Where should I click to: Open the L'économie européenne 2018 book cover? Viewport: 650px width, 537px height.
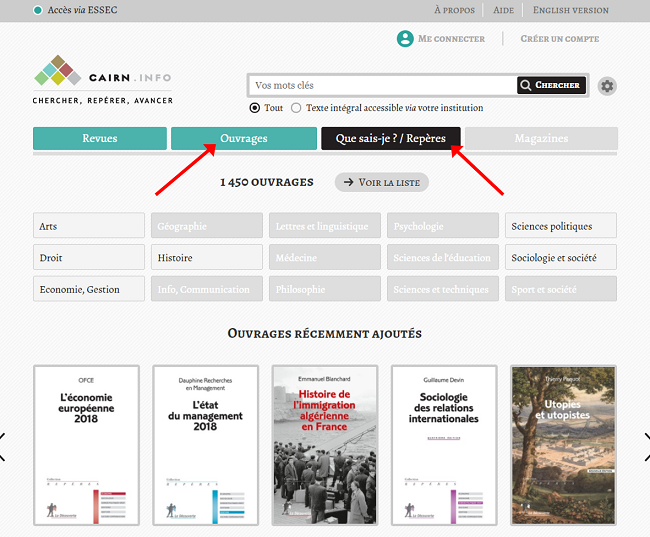(x=86, y=445)
